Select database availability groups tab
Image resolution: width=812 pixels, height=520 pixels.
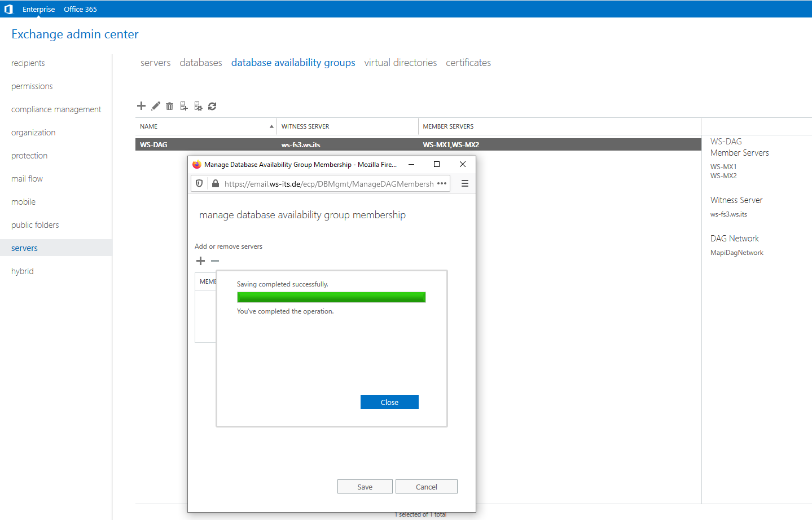(293, 63)
